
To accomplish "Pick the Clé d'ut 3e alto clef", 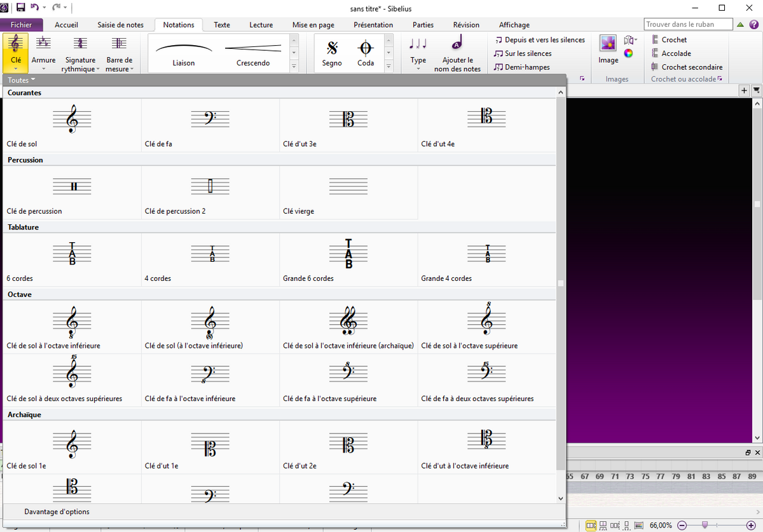I will click(x=348, y=125).
